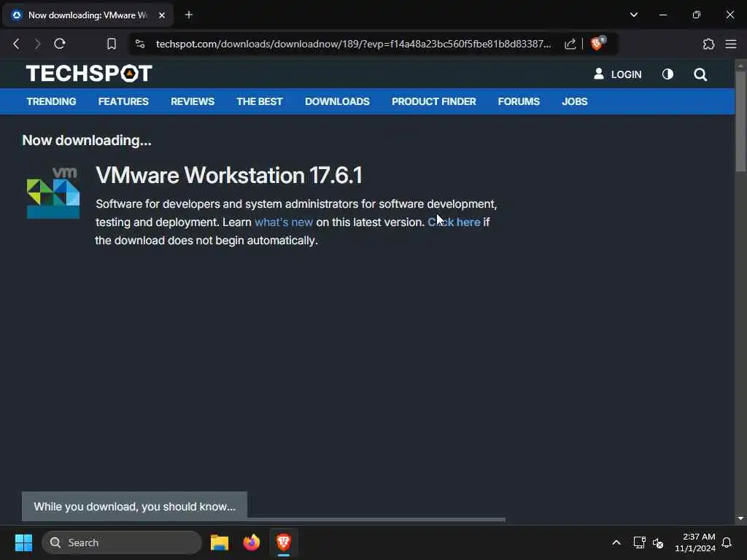The image size is (747, 560).
Task: Click the VMware Workstation 17.6.1 heading
Action: (229, 175)
